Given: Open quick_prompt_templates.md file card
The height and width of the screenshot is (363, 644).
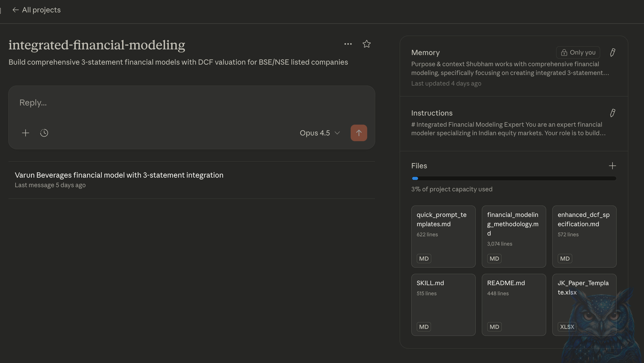Looking at the screenshot, I should click(443, 236).
